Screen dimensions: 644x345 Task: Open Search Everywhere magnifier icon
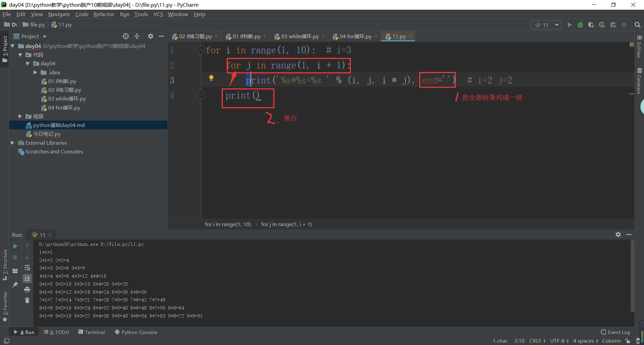coord(638,25)
